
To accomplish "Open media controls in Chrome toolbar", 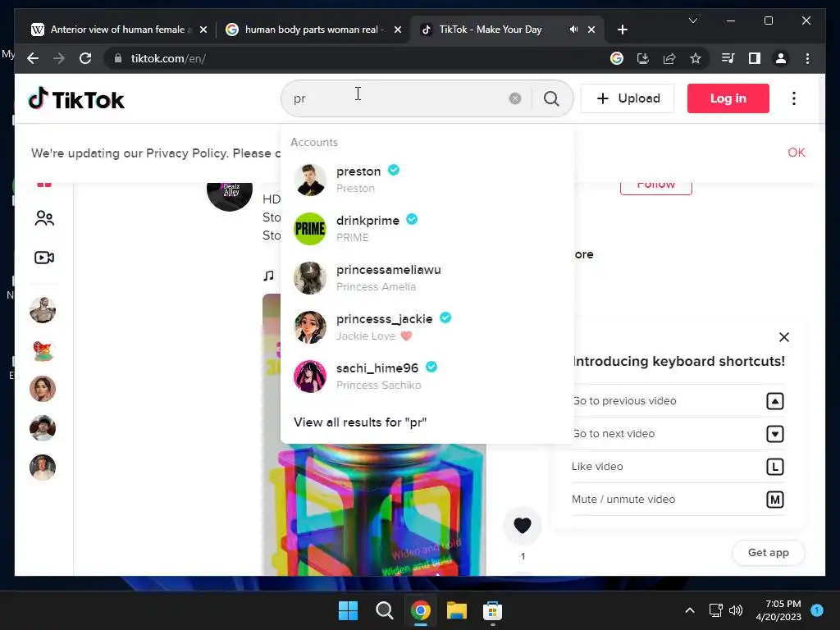I will (728, 58).
